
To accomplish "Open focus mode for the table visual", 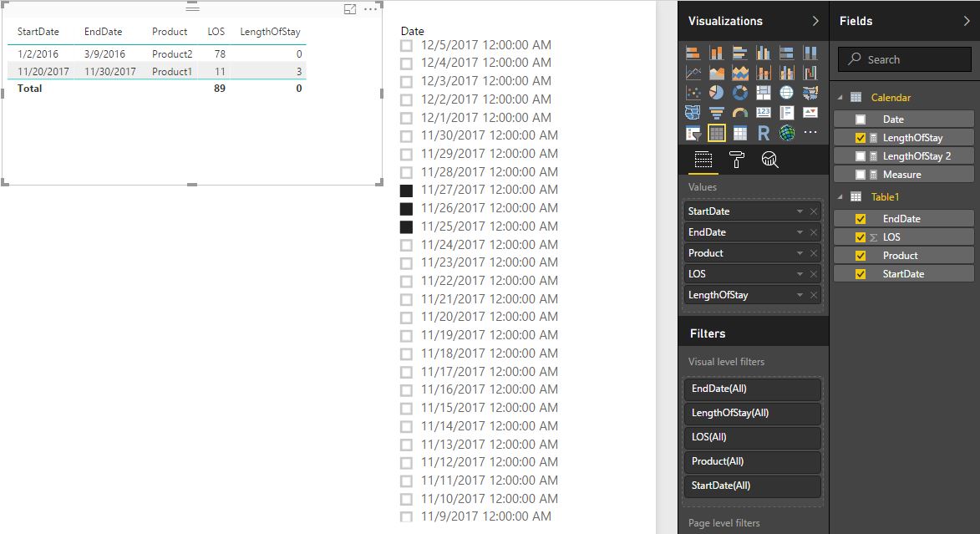I will (350, 9).
